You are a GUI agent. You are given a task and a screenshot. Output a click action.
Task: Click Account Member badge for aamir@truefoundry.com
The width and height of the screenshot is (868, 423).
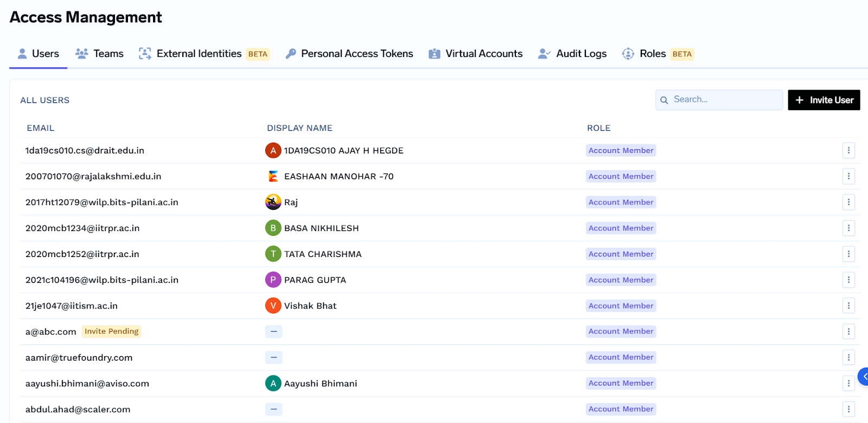coord(621,357)
